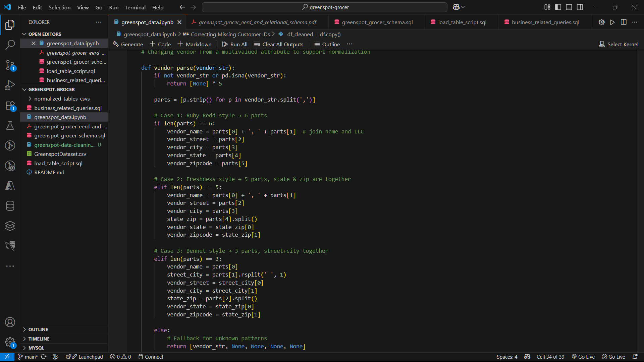Open the Explorer view in activity bar
The image size is (644, 362).
(10, 24)
